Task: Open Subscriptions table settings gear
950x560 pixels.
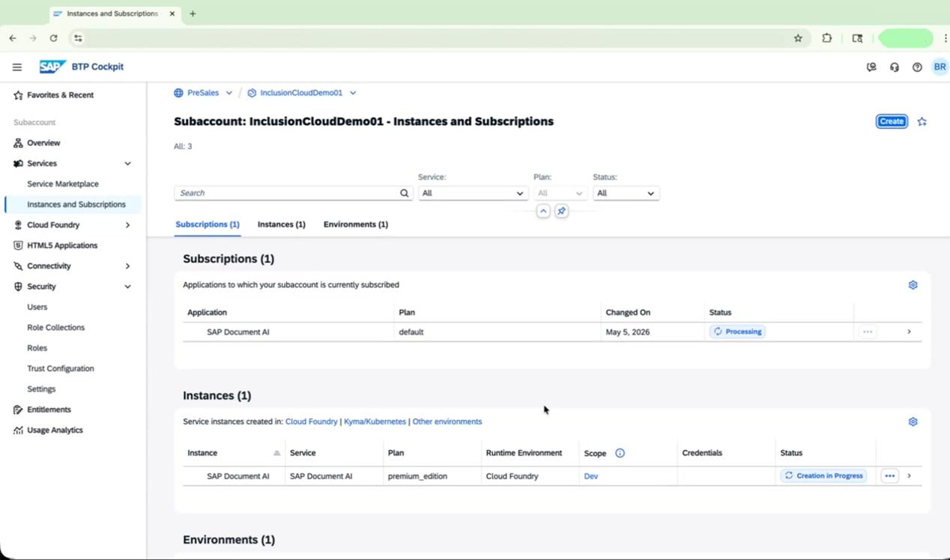Action: click(913, 284)
